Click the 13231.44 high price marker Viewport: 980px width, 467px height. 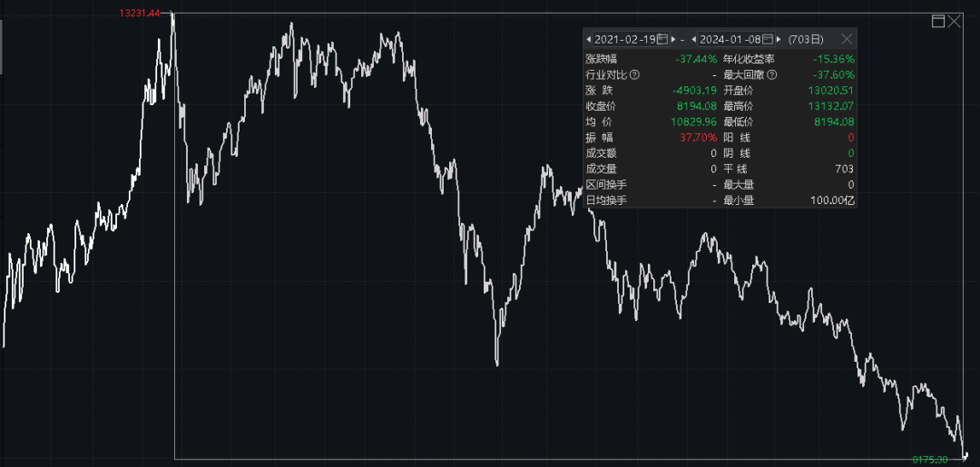(139, 14)
